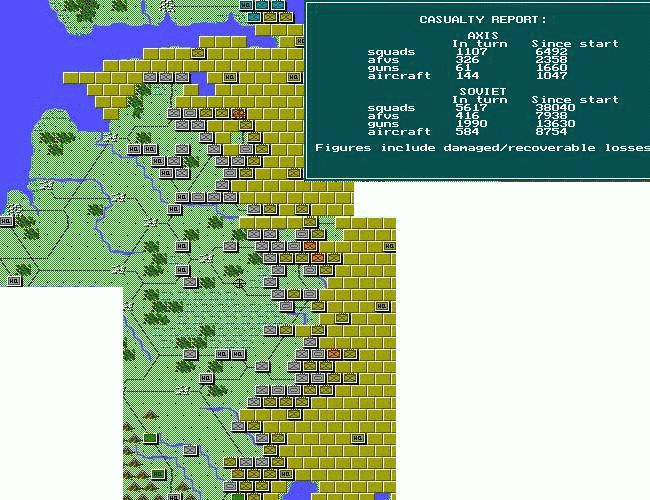This screenshot has width=650, height=500.
Task: Select the lone olive counter in the northernmost yellow rows
Action: [x=198, y=53]
